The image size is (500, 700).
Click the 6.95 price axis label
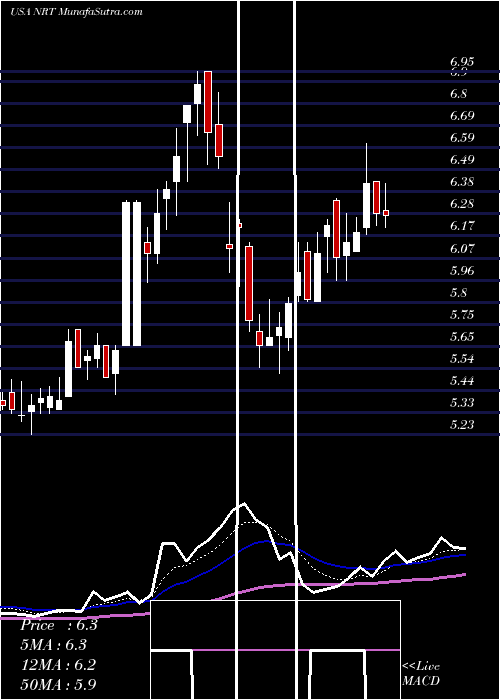462,62
